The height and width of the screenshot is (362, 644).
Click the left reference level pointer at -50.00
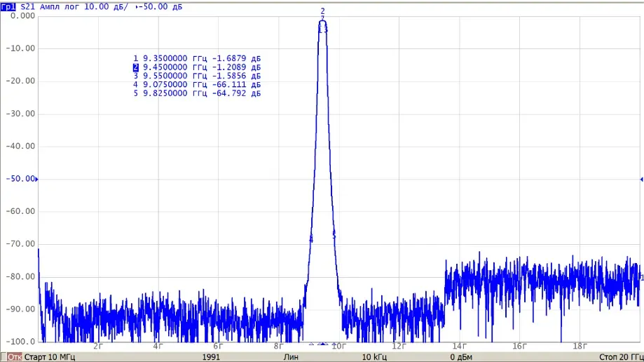pyautogui.click(x=36, y=179)
